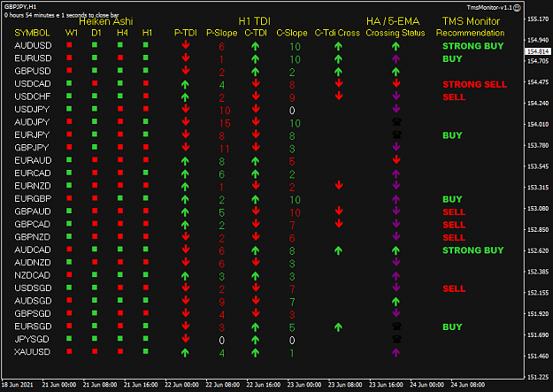Click EURSGD green C-Tdi Cross up arrow
553x392 pixels.
[338, 327]
